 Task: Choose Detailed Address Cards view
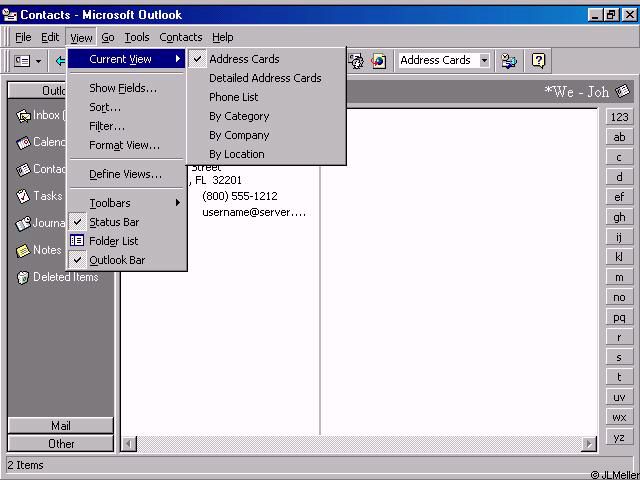(x=266, y=78)
